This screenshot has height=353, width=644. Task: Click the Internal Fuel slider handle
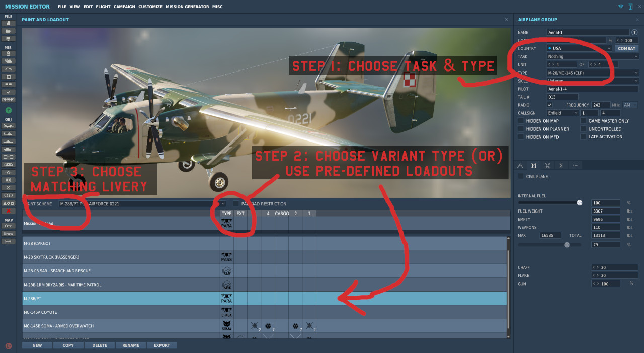579,203
